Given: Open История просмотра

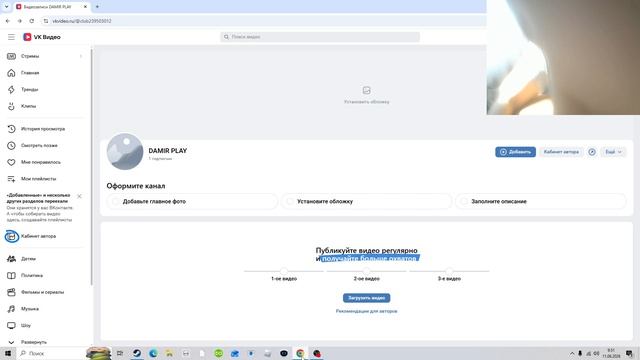Looking at the screenshot, I should (43, 129).
